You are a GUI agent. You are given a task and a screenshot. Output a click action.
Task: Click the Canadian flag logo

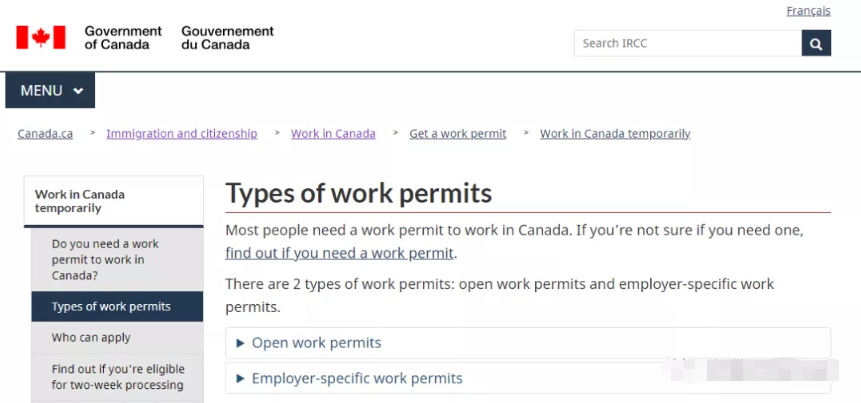41,38
